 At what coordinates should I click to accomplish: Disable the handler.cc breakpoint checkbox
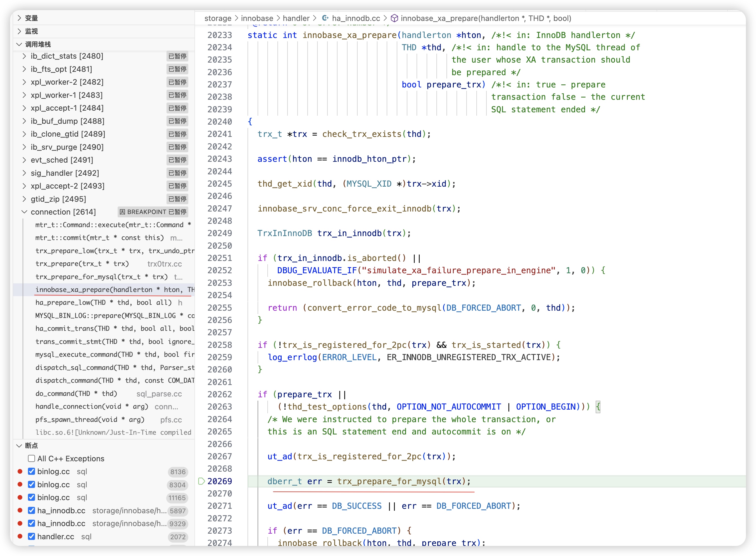pyautogui.click(x=32, y=536)
